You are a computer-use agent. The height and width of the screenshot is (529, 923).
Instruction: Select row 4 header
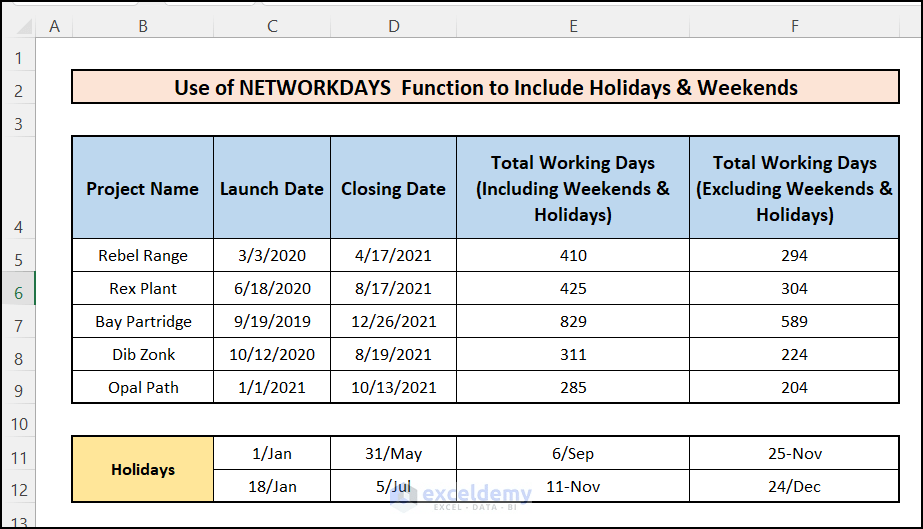pos(18,188)
